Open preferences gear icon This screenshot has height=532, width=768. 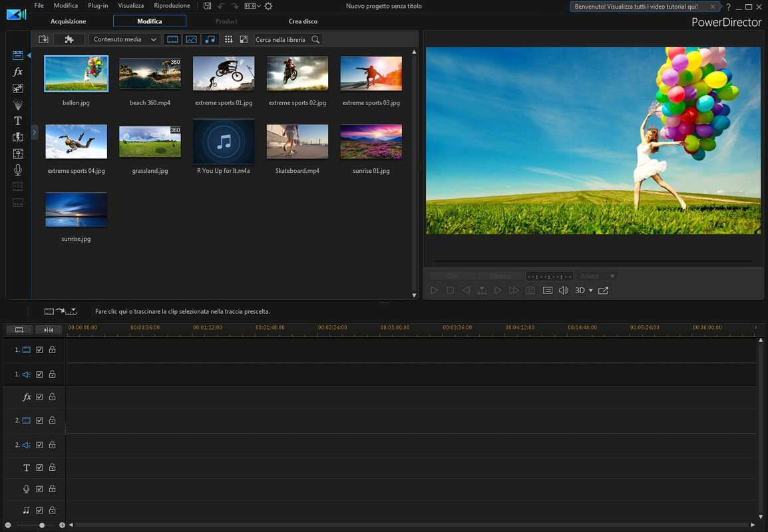click(268, 6)
